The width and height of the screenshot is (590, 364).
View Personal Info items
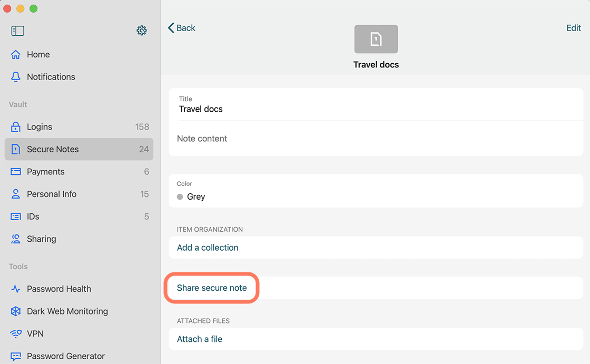(x=51, y=194)
